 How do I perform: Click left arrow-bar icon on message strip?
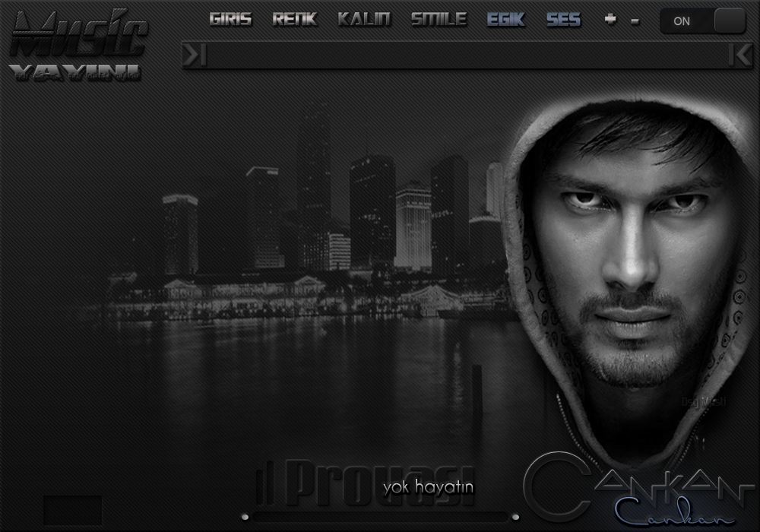point(195,55)
